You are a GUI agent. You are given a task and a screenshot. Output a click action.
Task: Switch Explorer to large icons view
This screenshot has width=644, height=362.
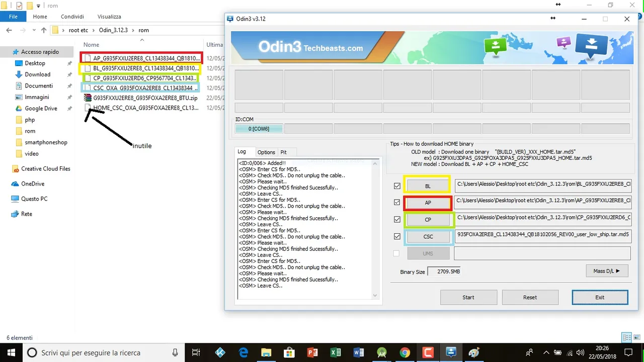pos(637,337)
